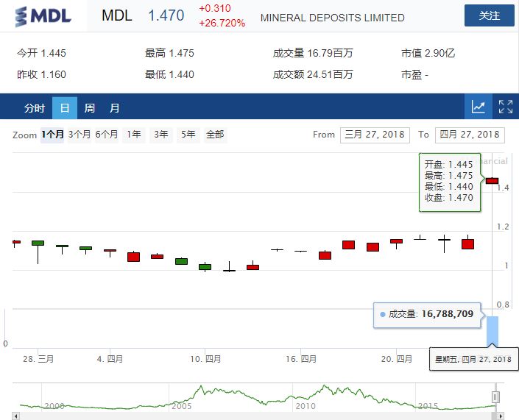This screenshot has height=420, width=519.
Task: Click the MDL company logo
Action: (43, 16)
